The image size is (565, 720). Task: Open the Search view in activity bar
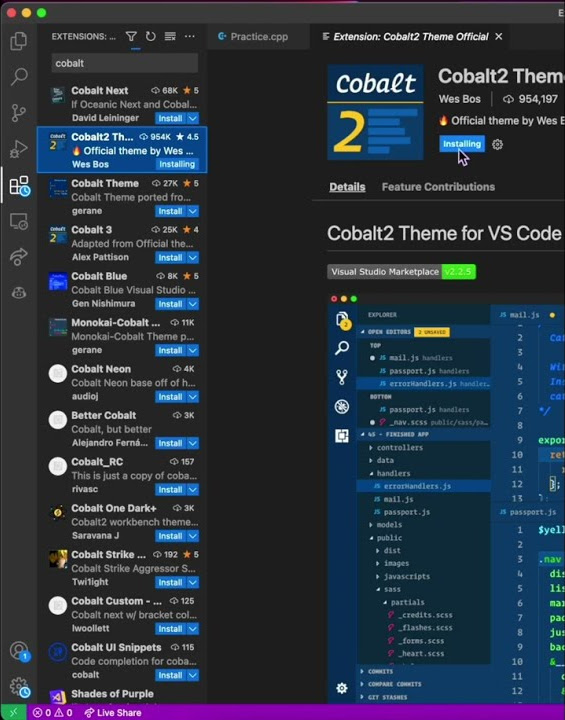[x=19, y=76]
